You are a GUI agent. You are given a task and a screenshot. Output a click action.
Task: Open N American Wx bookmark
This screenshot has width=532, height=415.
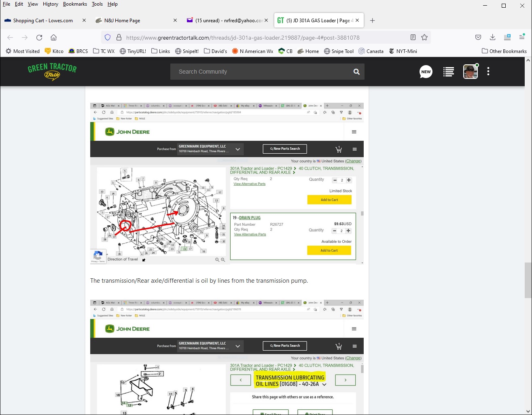(253, 51)
